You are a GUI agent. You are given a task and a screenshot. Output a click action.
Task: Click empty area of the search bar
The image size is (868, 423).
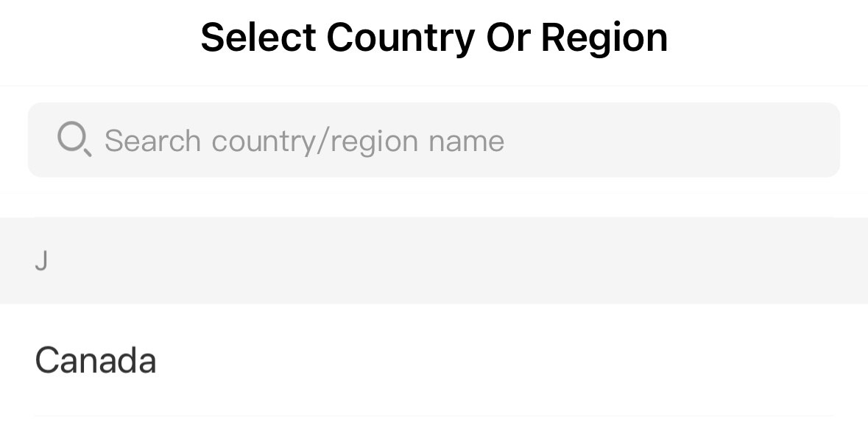pos(664,140)
